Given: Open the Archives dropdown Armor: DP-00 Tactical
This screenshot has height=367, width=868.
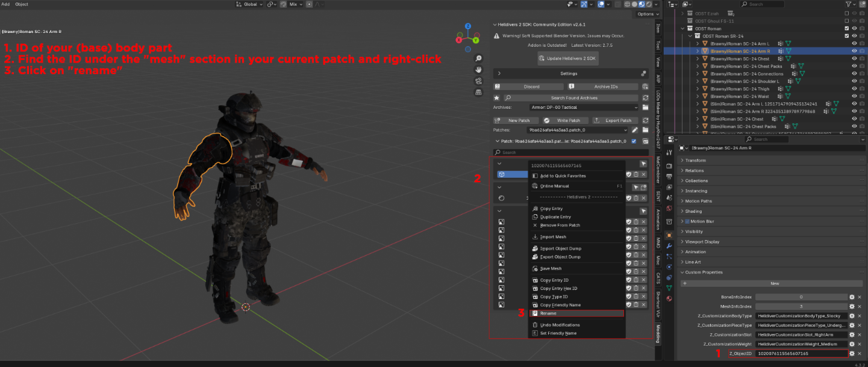Looking at the screenshot, I should (x=584, y=107).
